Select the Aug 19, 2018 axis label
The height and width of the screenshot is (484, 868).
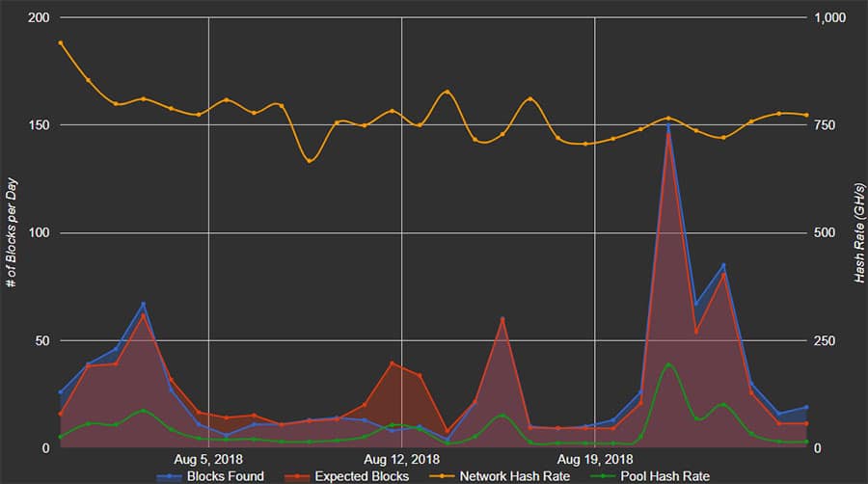(595, 459)
